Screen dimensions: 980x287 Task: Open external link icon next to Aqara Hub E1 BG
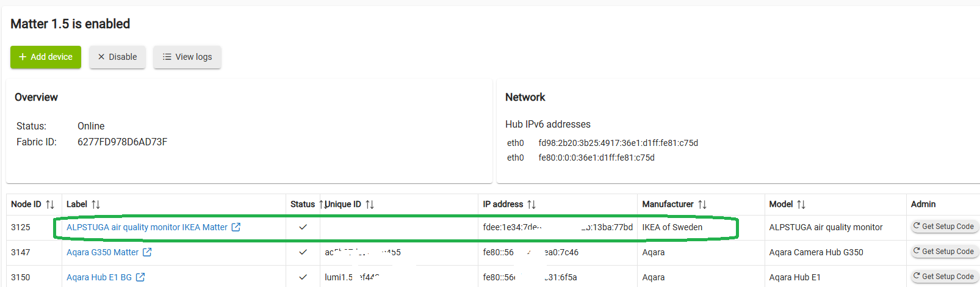[x=140, y=277]
